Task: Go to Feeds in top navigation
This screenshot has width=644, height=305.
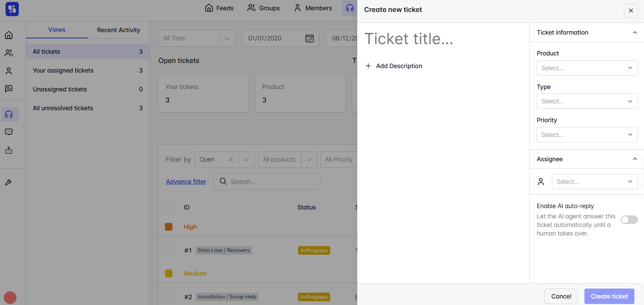Action: 219,8
